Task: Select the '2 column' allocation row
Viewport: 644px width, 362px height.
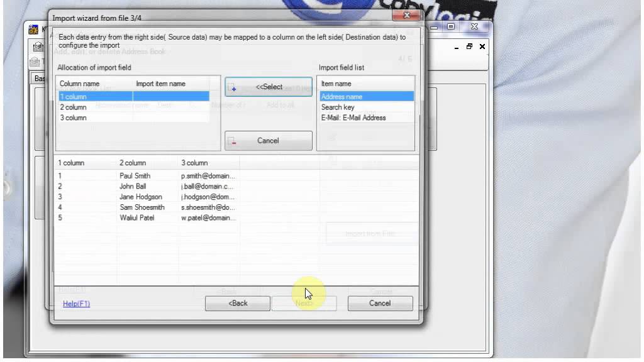Action: [x=134, y=107]
